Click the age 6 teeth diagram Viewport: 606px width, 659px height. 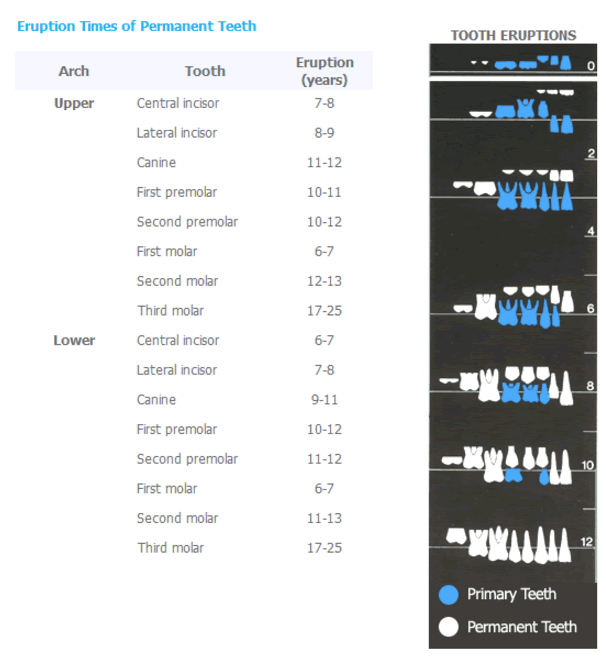[x=514, y=307]
